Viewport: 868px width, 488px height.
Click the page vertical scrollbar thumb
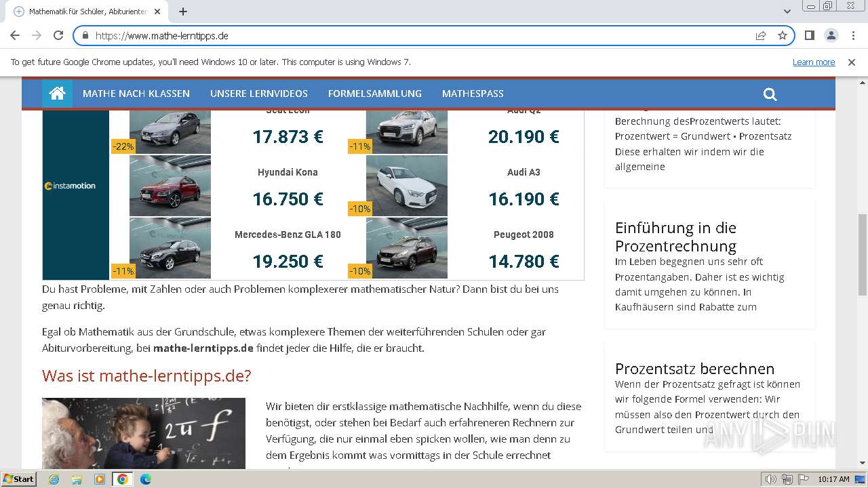tap(862, 254)
